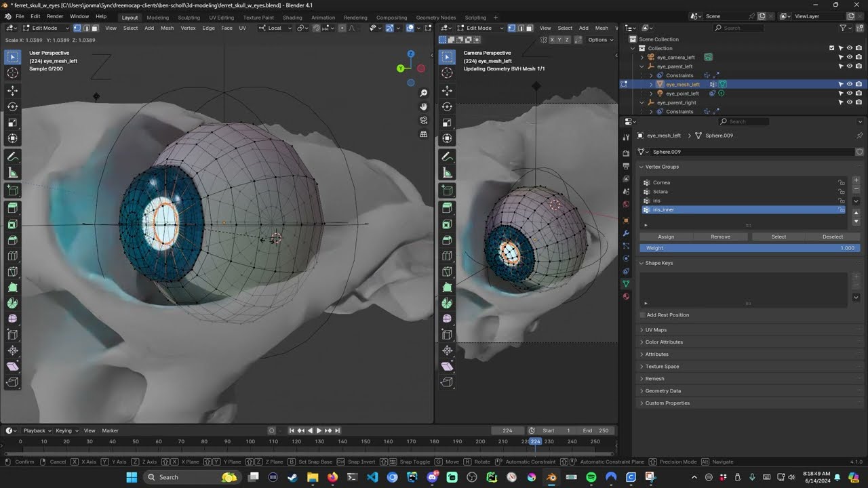Viewport: 868px width, 488px height.
Task: Select the Bevel tool in left viewport
Action: pos(13,240)
